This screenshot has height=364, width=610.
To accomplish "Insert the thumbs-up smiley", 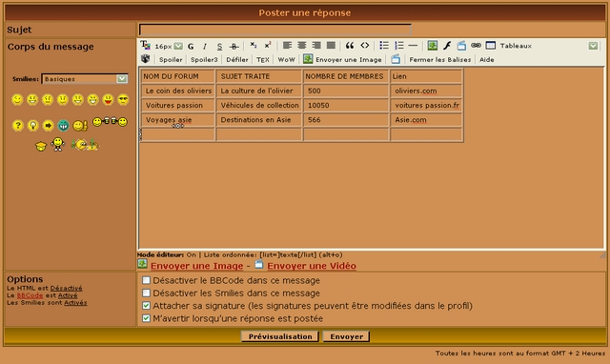I will point(80,125).
